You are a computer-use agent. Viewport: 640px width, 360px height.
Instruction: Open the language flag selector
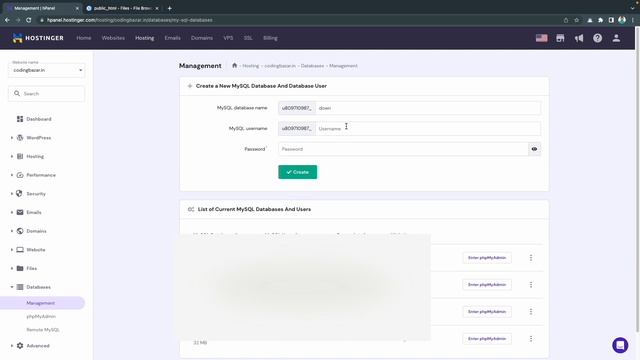[x=541, y=38]
